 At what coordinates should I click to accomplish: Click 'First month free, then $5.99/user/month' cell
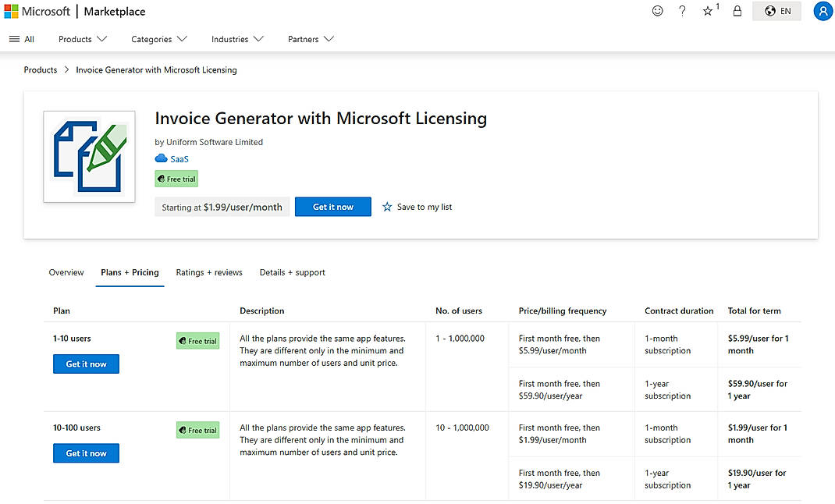pyautogui.click(x=560, y=344)
